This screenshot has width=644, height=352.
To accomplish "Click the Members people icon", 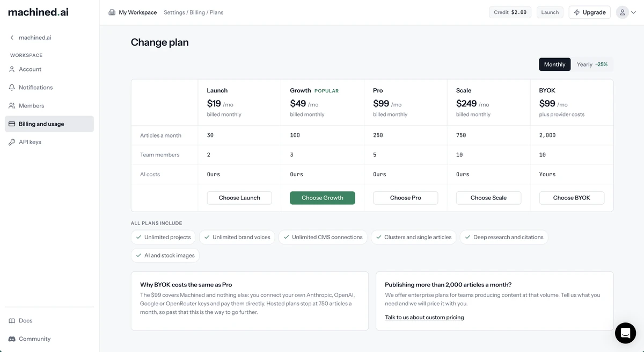I will 12,106.
